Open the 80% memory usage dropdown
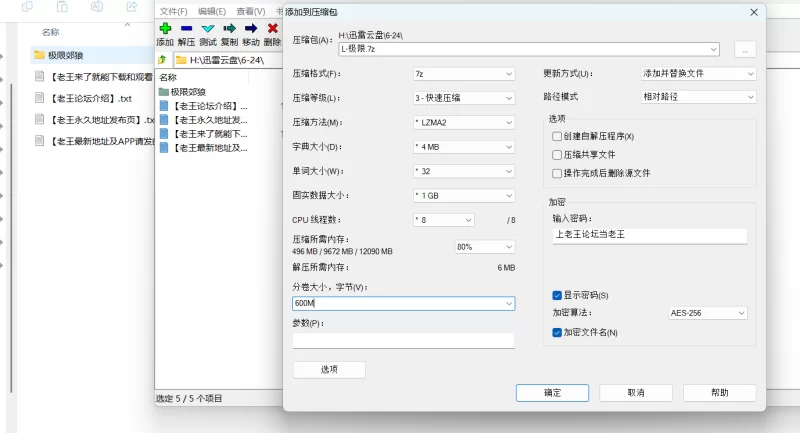 [x=485, y=247]
